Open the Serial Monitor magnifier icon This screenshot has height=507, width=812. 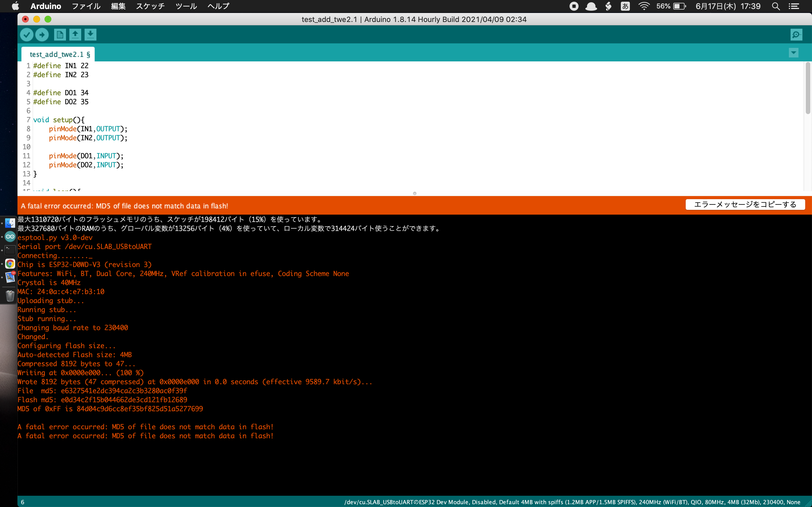tap(796, 35)
